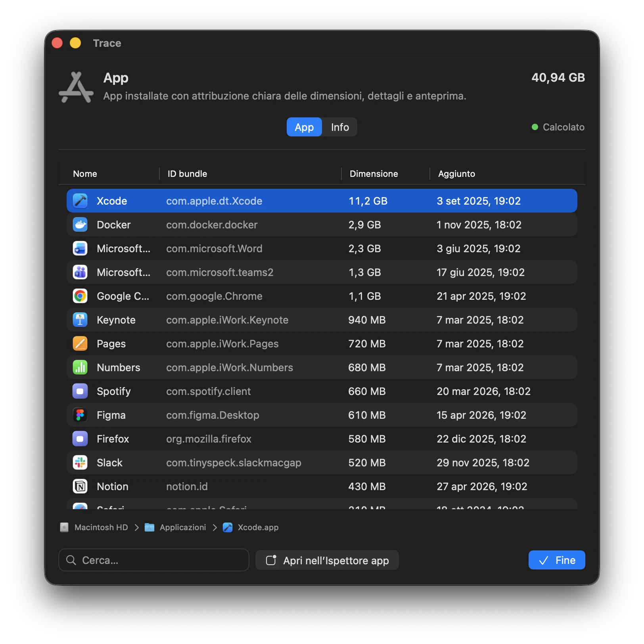Viewport: 644px width, 644px height.
Task: Click the 40,94 GB total size
Action: [x=558, y=78]
